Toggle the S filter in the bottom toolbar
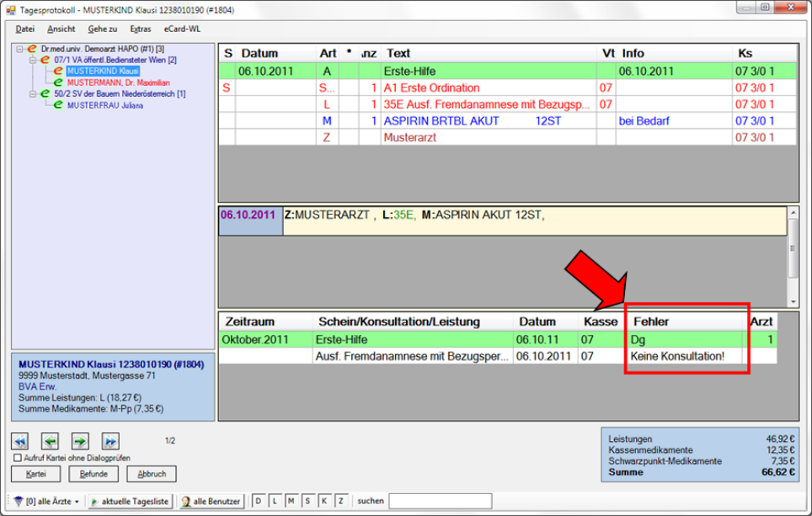Viewport: 812px width, 516px height. click(307, 501)
